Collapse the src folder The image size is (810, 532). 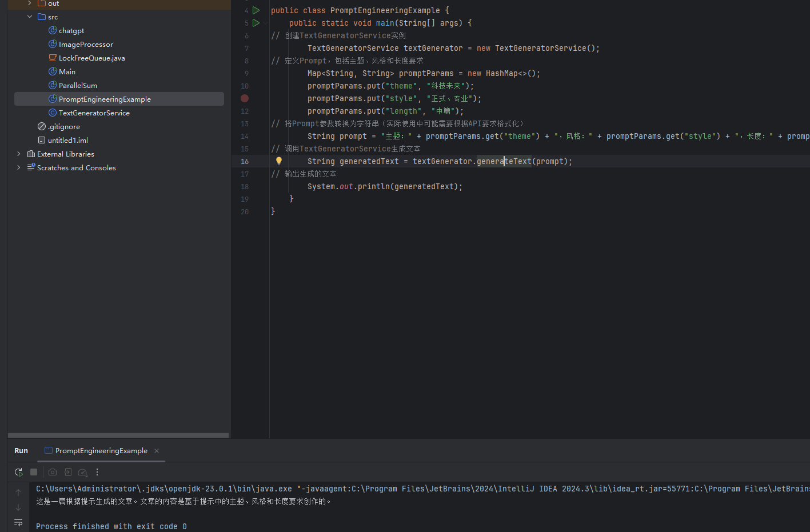[30, 17]
